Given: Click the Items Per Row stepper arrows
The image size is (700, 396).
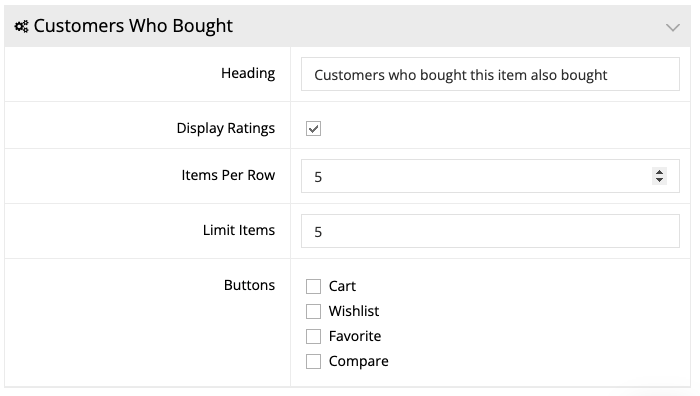Looking at the screenshot, I should (659, 176).
